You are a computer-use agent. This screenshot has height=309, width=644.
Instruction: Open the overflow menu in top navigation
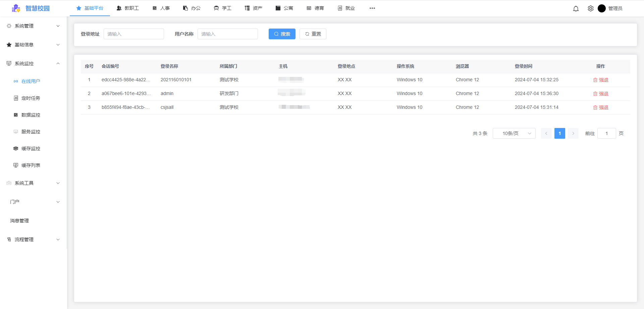click(x=372, y=8)
